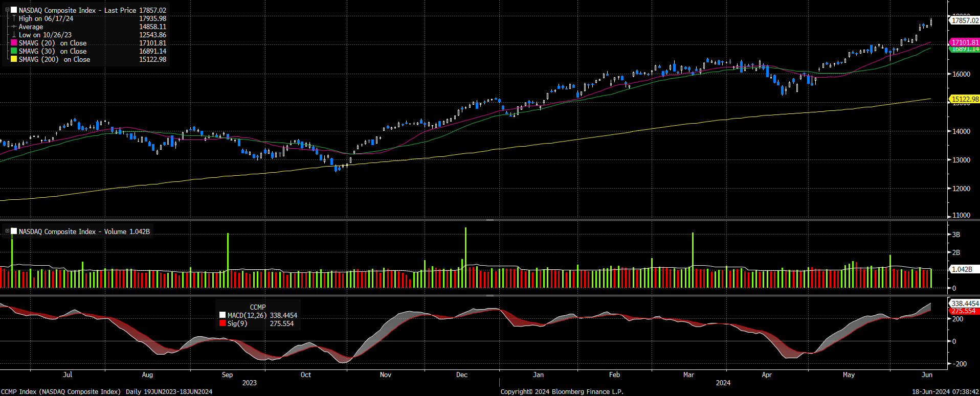980x396 pixels.
Task: Click the May month label on time axis
Action: click(x=849, y=375)
